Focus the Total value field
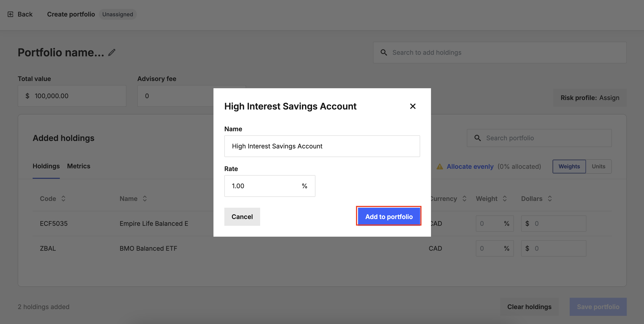This screenshot has width=644, height=324. pos(72,96)
